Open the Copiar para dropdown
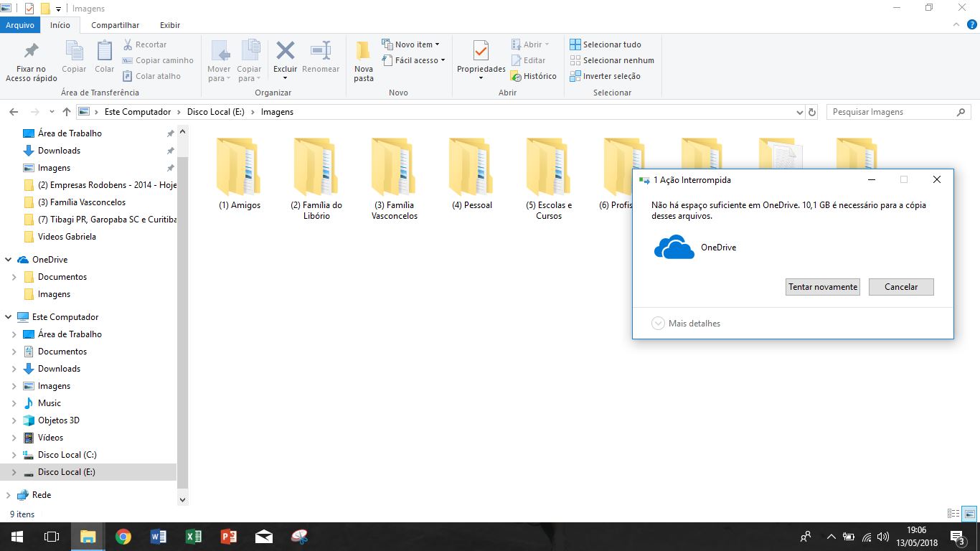This screenshot has height=551, width=980. click(249, 74)
